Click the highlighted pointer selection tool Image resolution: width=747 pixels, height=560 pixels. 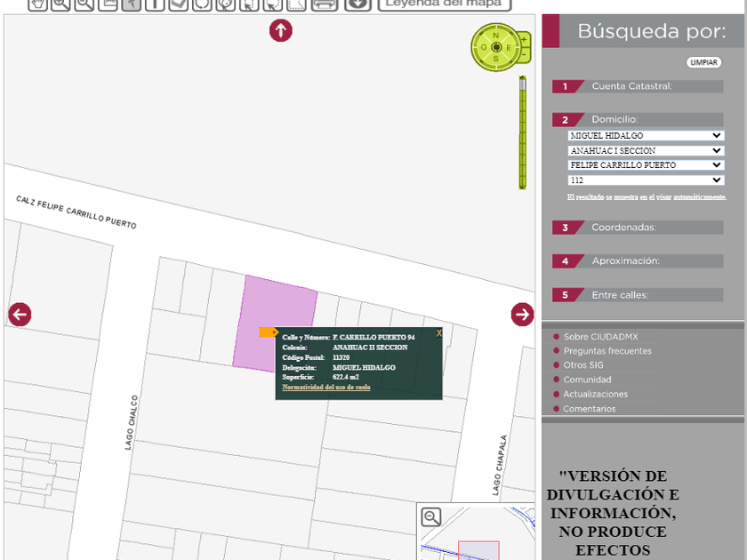(x=132, y=4)
